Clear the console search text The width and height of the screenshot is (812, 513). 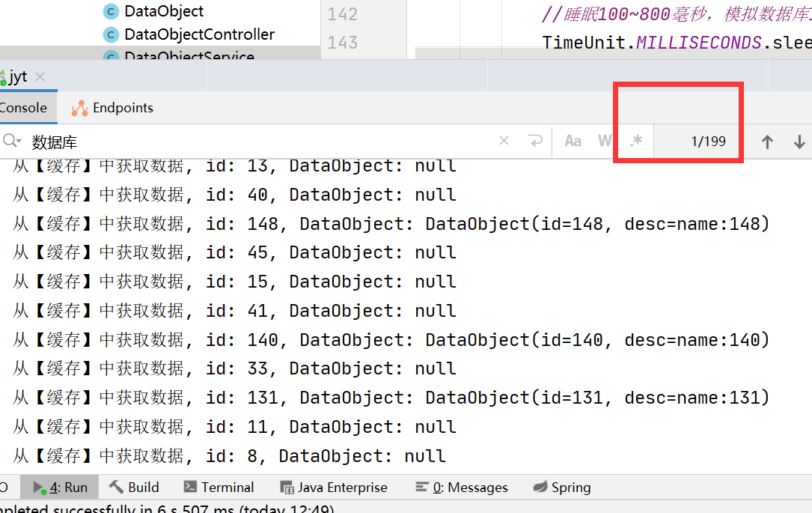tap(504, 141)
